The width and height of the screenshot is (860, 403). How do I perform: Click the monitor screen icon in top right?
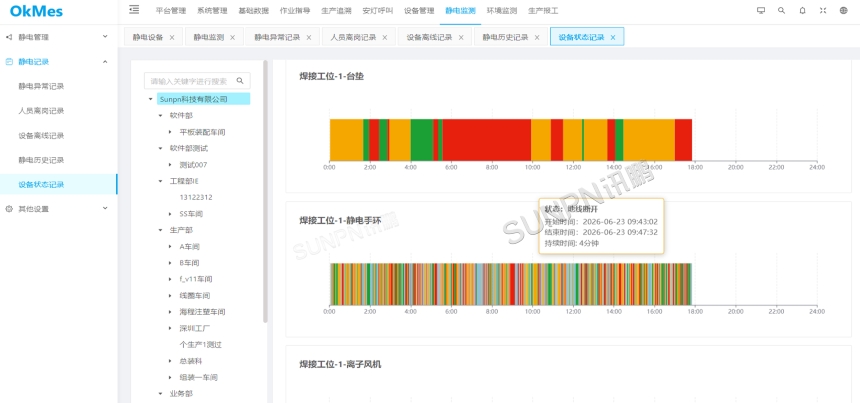coord(761,10)
